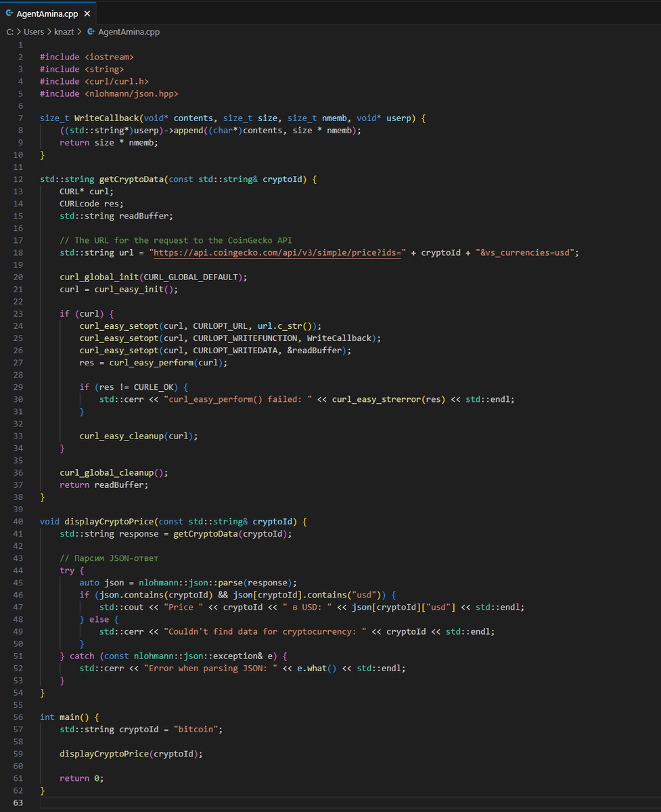Click the CURLE_OK constant

tap(156, 387)
